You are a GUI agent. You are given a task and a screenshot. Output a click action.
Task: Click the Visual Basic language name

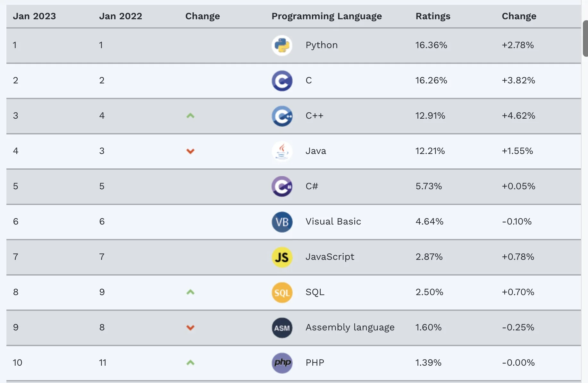[333, 221]
